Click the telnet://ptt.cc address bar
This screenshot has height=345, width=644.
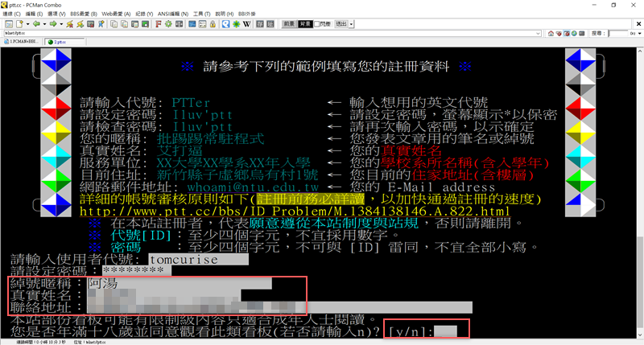pyautogui.click(x=272, y=33)
